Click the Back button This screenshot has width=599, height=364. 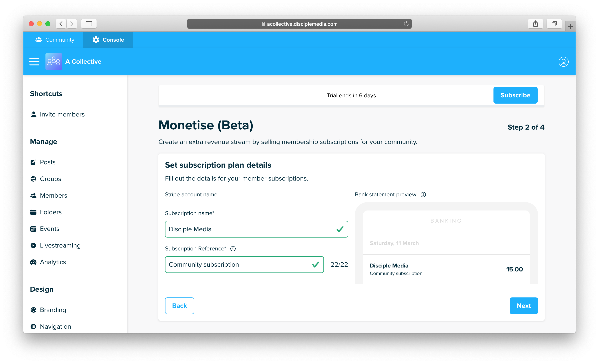pyautogui.click(x=179, y=306)
